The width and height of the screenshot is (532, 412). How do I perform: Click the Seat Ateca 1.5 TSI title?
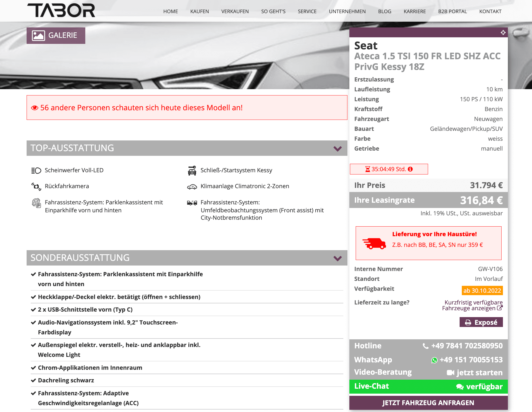[428, 56]
